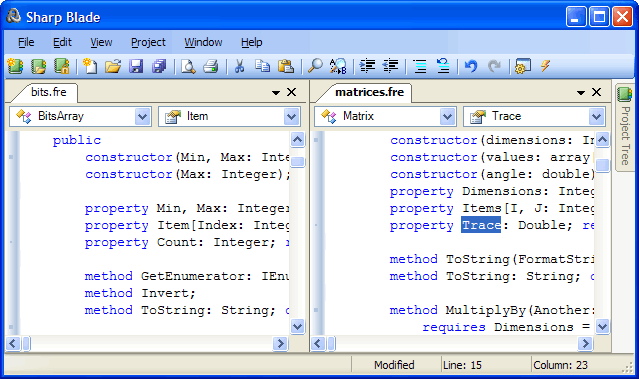Click scroll left arrow in bits.fre pane

(x=13, y=344)
